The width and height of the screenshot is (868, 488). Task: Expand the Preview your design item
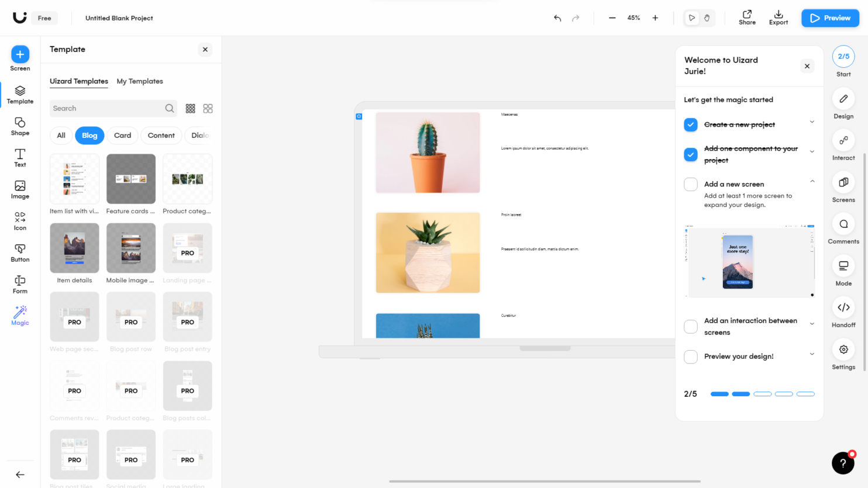[x=812, y=353]
